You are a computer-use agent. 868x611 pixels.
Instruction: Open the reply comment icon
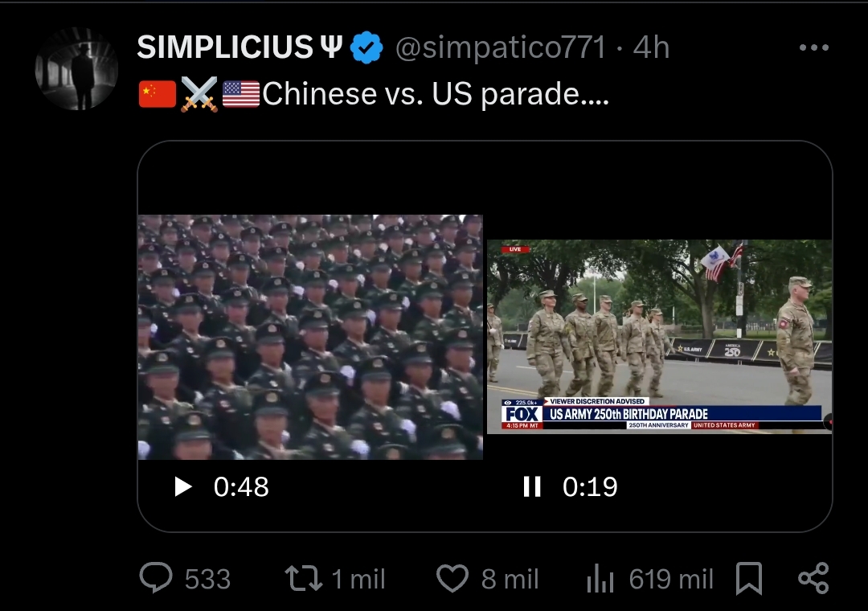coord(156,578)
